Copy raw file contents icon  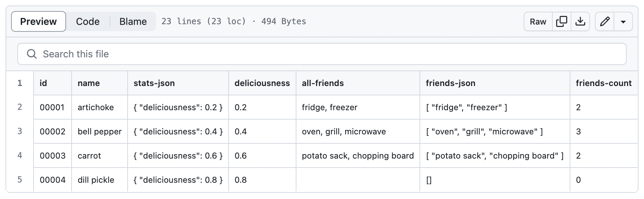click(x=561, y=21)
